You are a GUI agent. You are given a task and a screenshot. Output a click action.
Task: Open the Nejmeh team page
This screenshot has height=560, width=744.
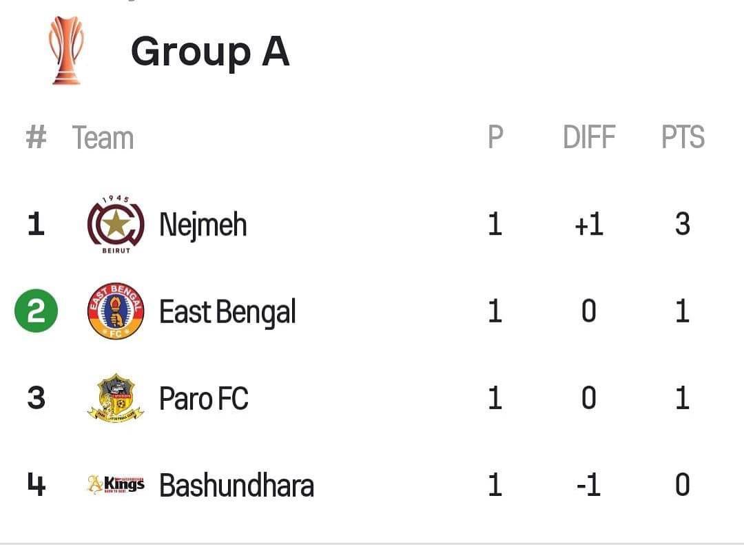click(203, 225)
